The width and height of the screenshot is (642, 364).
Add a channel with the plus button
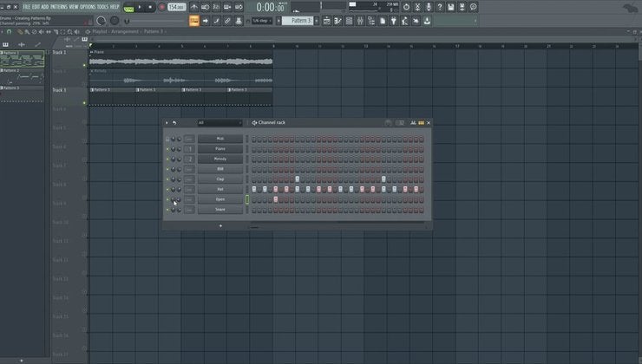220,225
